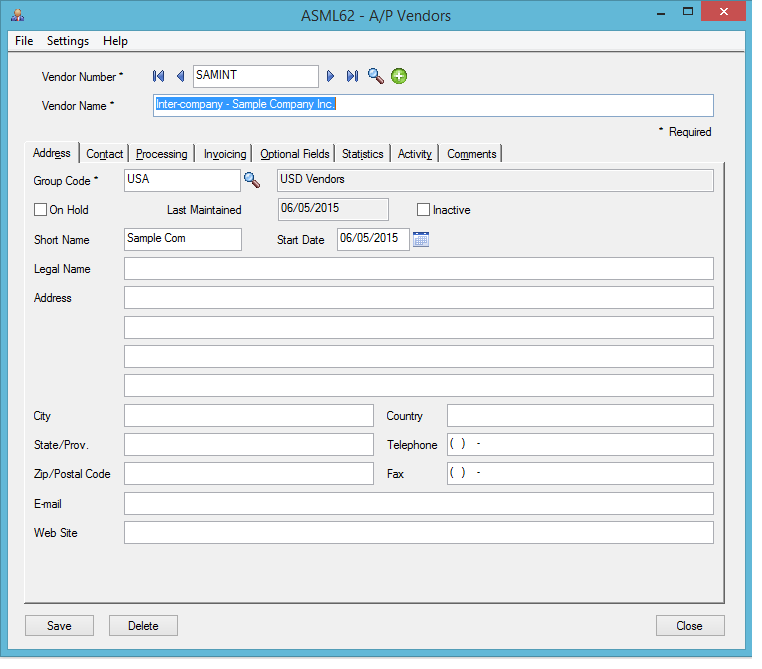762x669 pixels.
Task: Jump to last vendor record arrow
Action: click(x=352, y=76)
